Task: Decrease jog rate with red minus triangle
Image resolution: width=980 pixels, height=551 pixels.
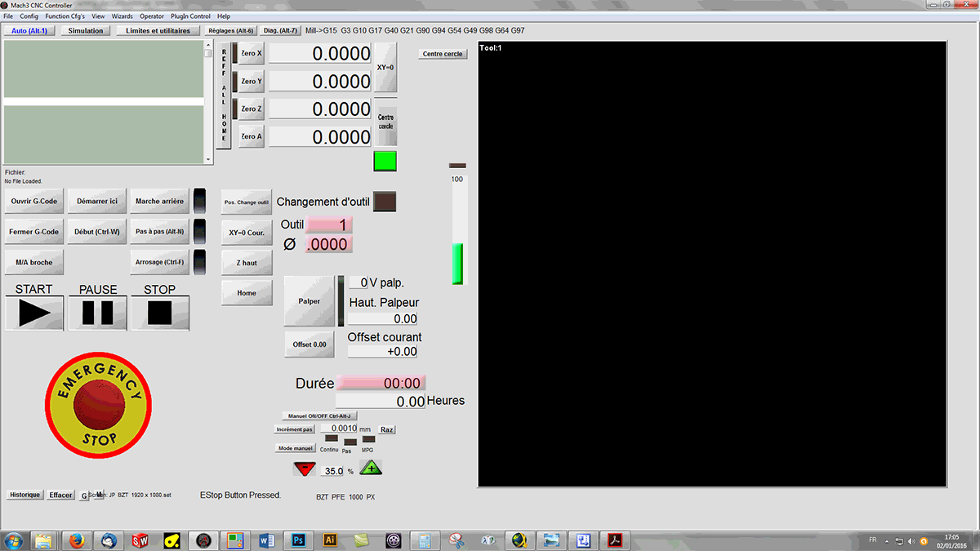Action: (x=305, y=469)
